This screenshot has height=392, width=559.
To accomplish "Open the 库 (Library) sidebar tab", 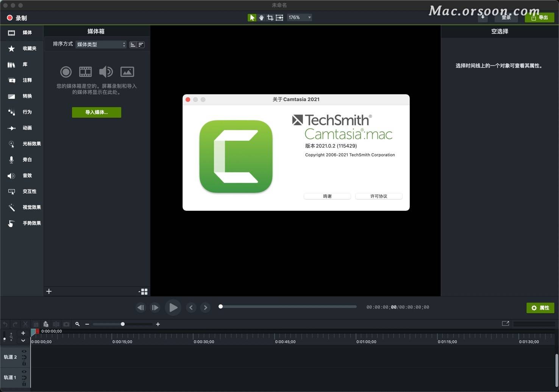I will [22, 64].
